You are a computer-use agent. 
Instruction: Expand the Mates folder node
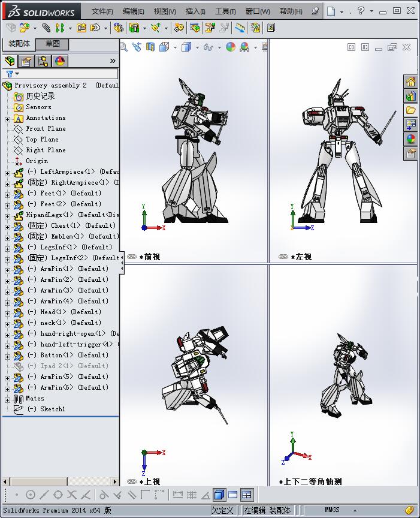[x=7, y=400]
